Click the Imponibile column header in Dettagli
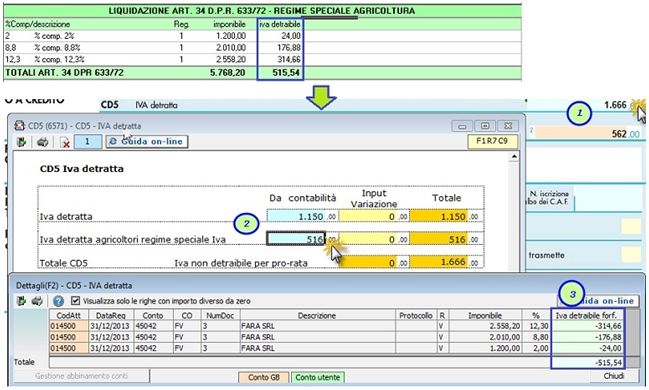 click(485, 315)
